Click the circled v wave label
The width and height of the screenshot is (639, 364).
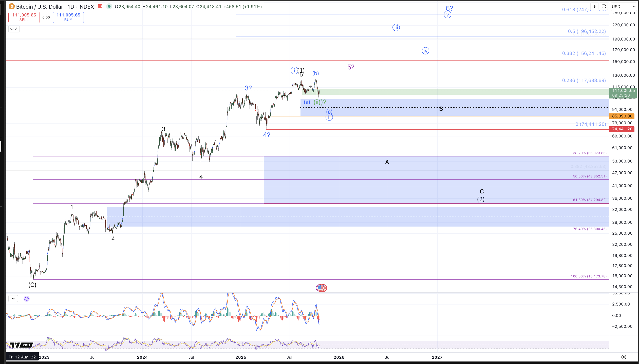(447, 15)
